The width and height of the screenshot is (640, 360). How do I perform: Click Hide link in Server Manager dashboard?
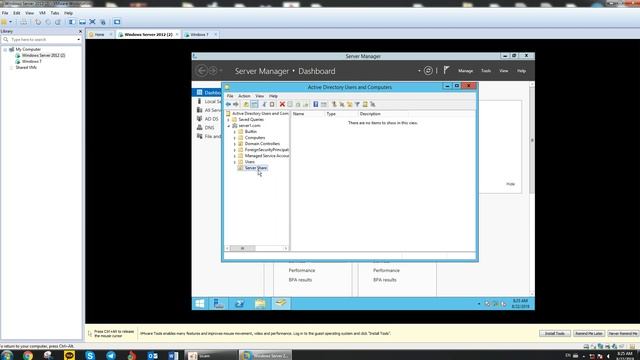tap(510, 184)
